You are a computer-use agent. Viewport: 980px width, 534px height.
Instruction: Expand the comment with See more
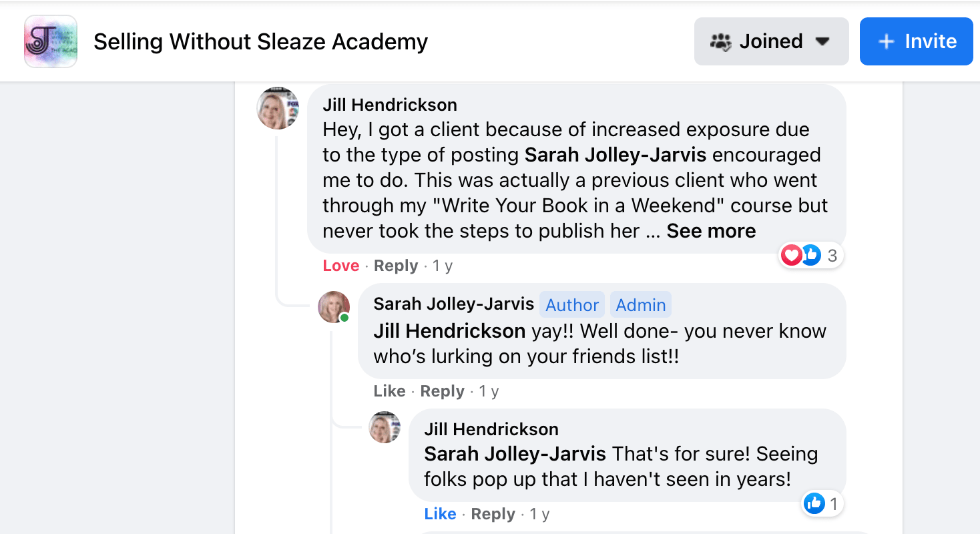711,231
